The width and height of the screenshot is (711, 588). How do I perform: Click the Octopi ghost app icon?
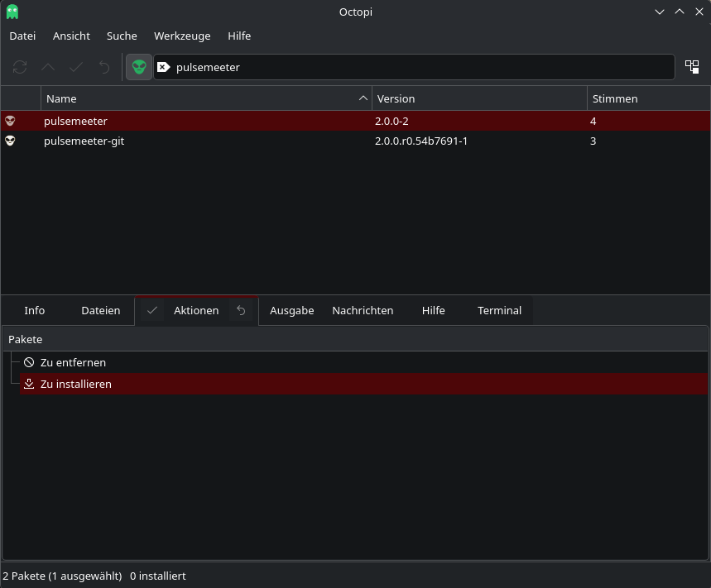(x=12, y=12)
